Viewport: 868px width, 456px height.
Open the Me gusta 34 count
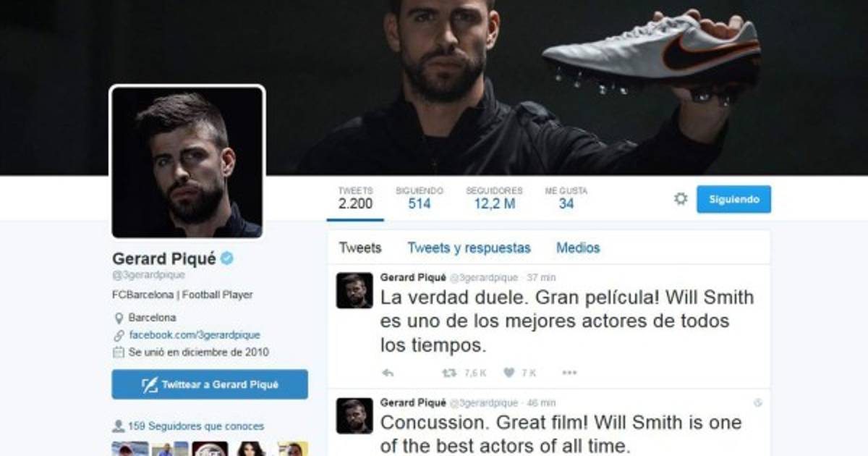pos(566,198)
